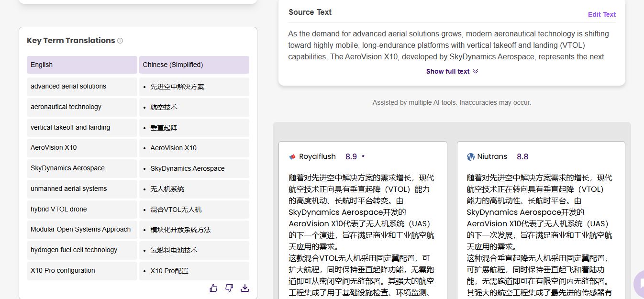Click the info icon beside Key Term Translations

120,41
